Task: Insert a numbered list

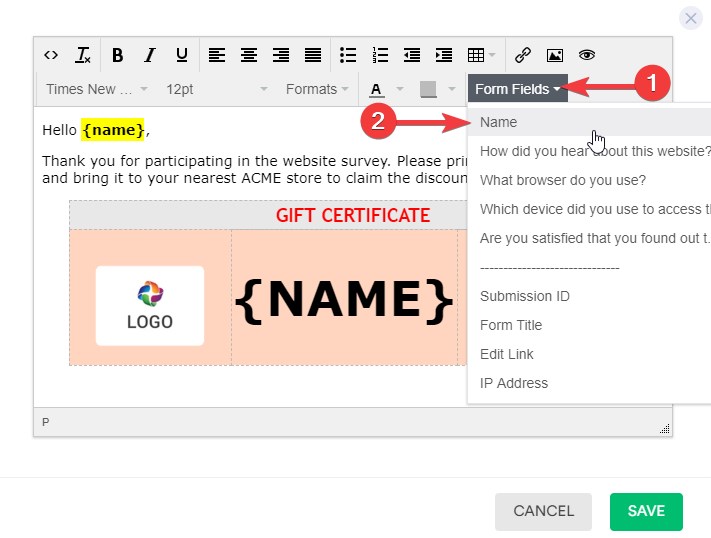Action: click(380, 55)
